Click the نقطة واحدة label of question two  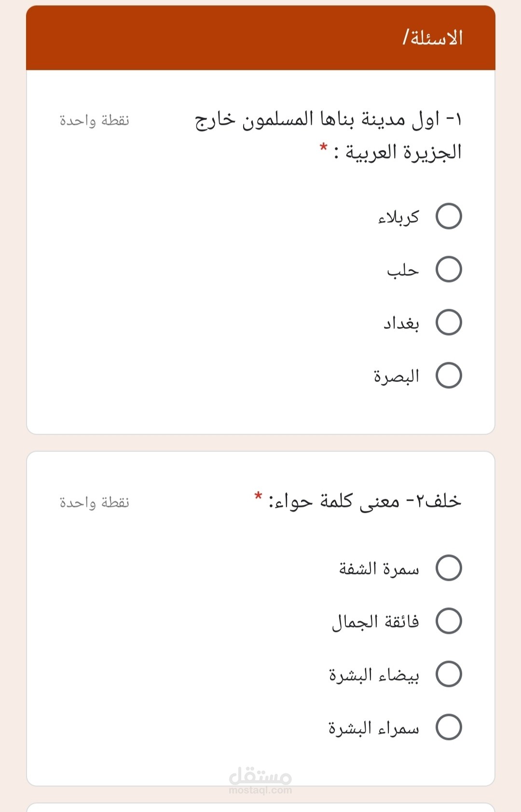pyautogui.click(x=95, y=502)
